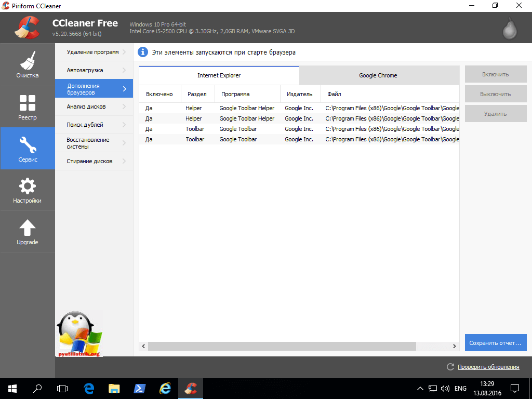
Task: Click Сохранить отчет button
Action: coord(495,343)
